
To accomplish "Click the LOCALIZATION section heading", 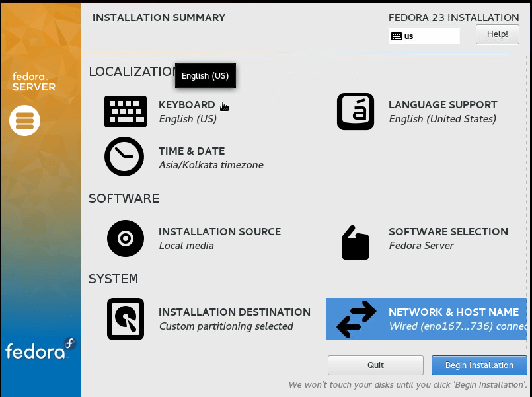I will coord(132,71).
